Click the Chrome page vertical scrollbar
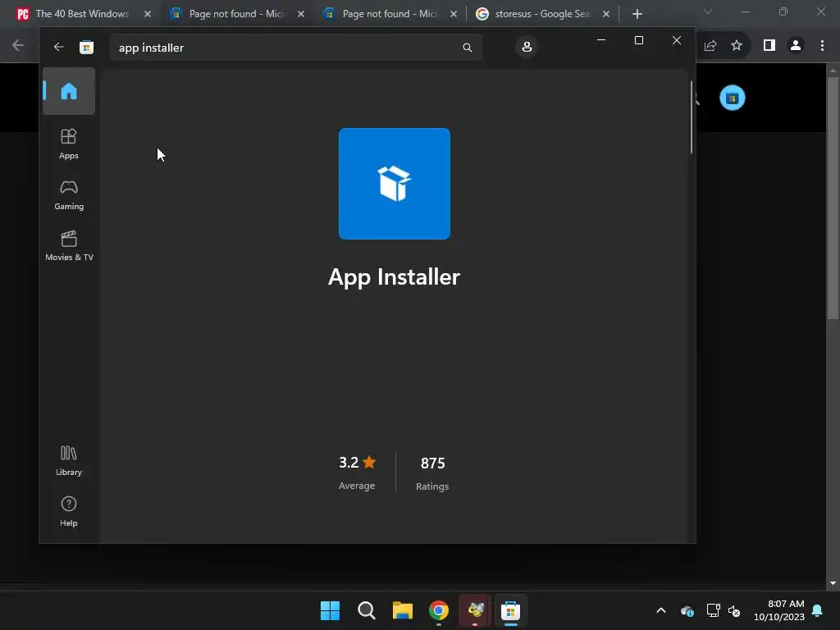 click(833, 199)
